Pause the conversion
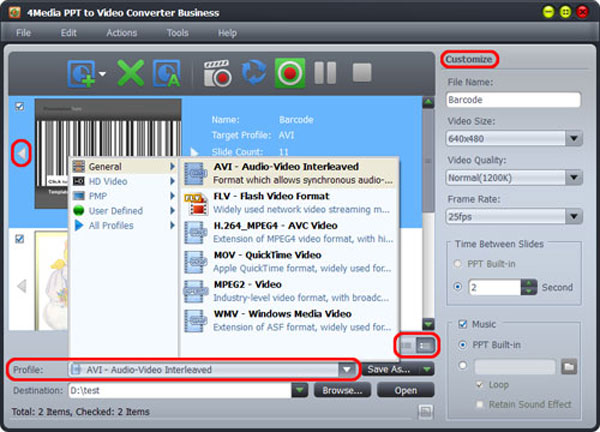Viewport: 600px width, 432px height. (325, 73)
